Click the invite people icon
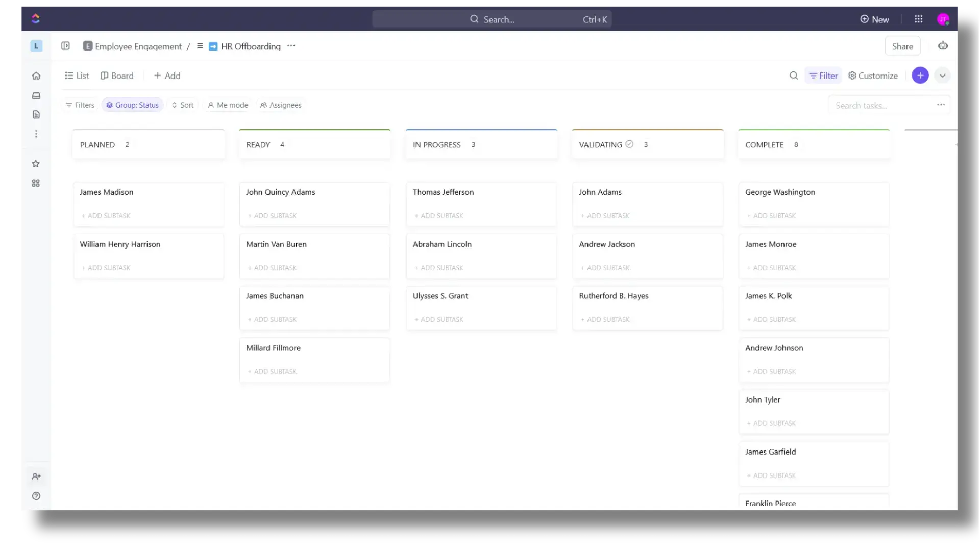Image resolution: width=980 pixels, height=551 pixels. pyautogui.click(x=36, y=477)
